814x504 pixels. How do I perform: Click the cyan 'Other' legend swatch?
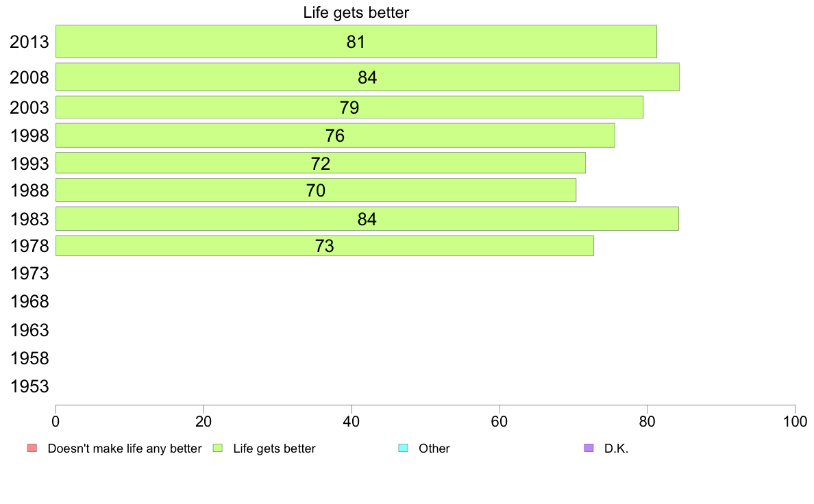(404, 448)
